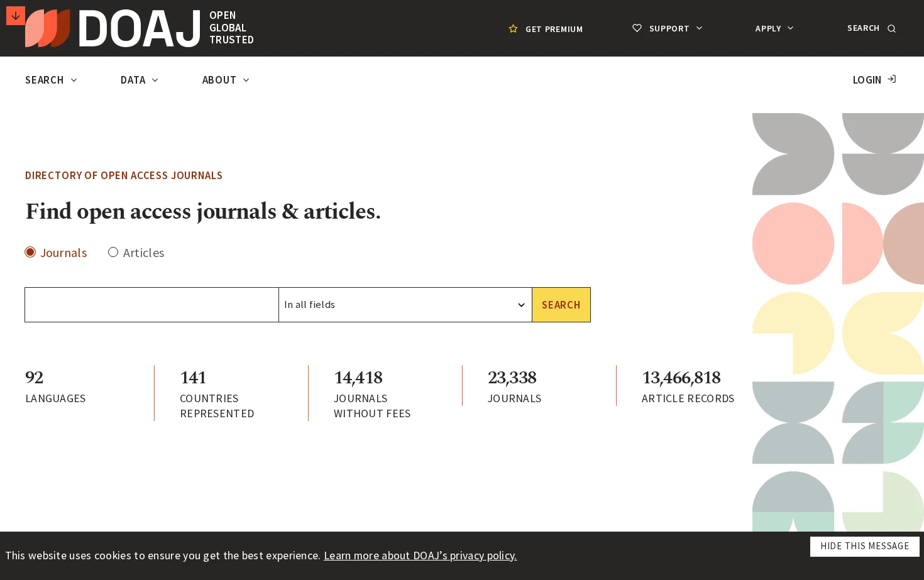Screen dimensions: 924x580
Task: Click the magnifier icon in top header
Action: coord(891,29)
